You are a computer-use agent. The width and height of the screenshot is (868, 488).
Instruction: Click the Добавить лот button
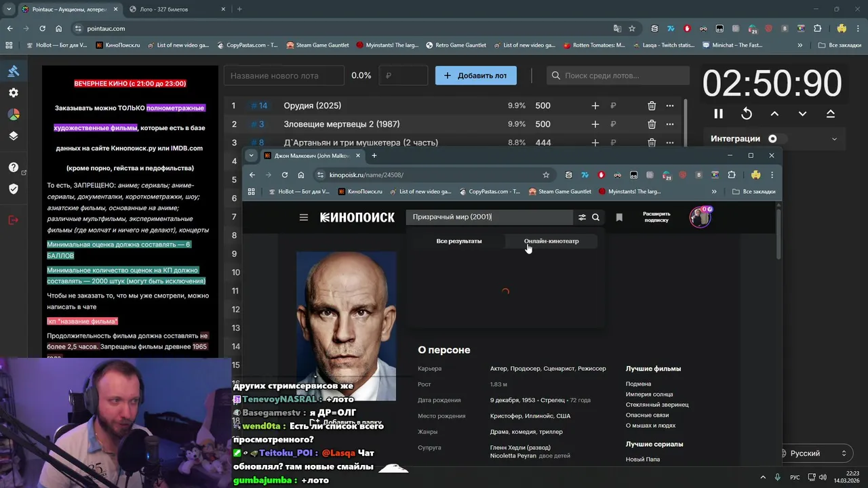[475, 75]
